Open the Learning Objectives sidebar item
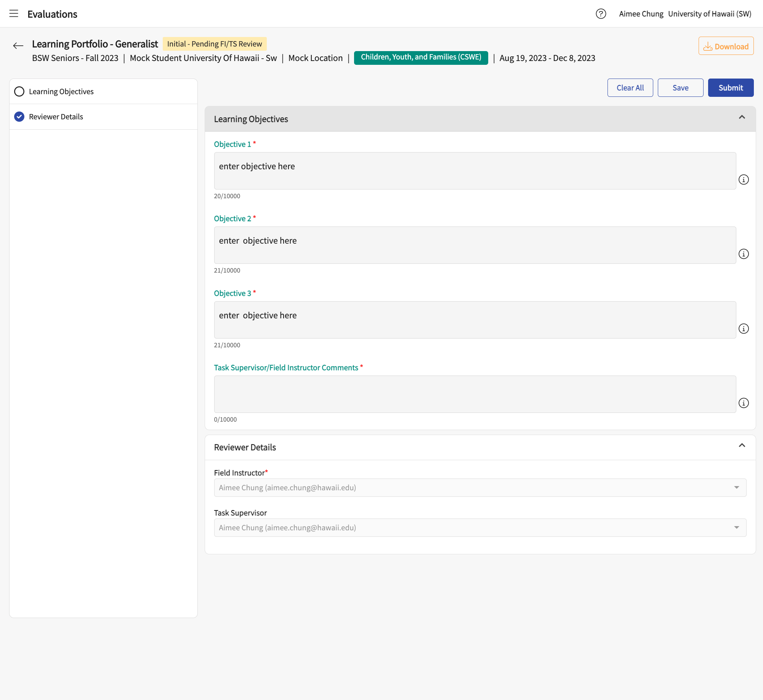 [103, 92]
